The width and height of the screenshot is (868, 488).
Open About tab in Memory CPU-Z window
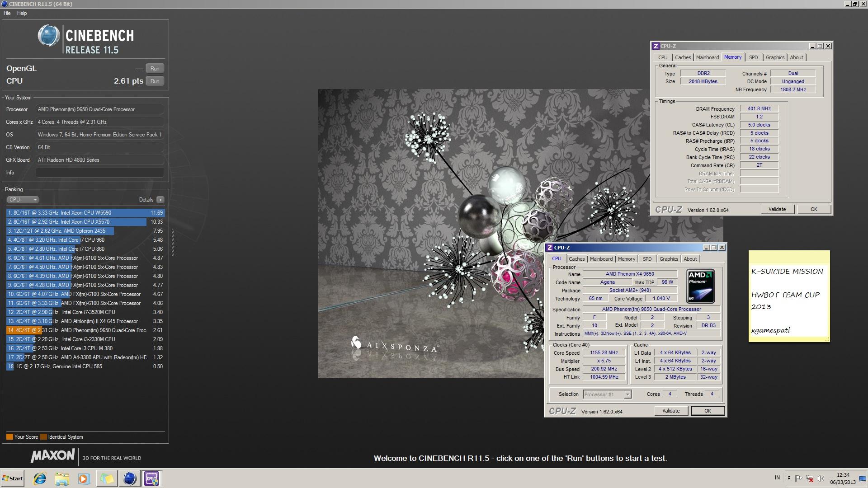pos(797,57)
